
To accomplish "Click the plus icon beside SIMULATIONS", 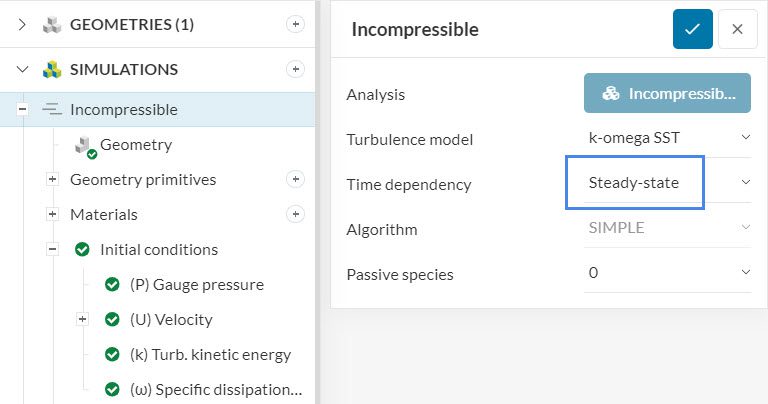I will [295, 69].
